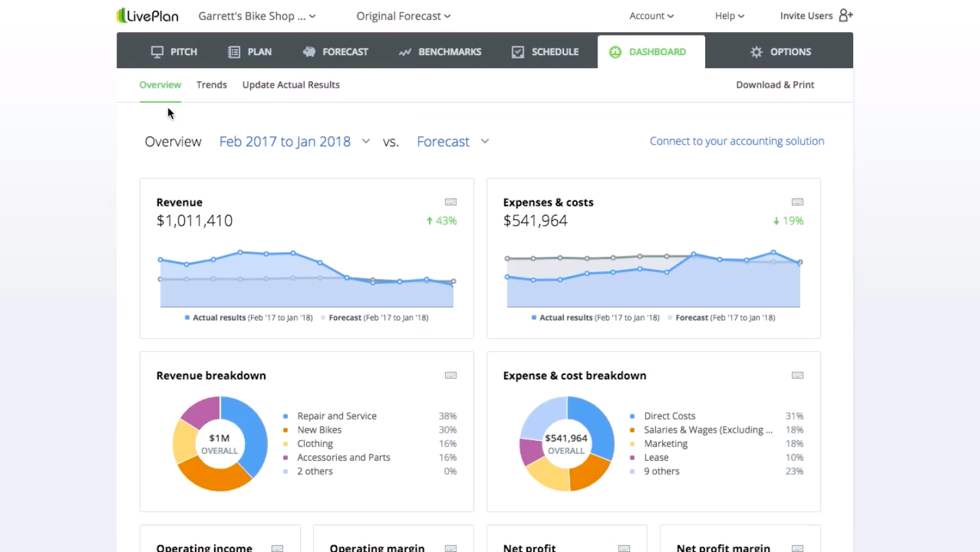Toggle Forecast legend in Revenue chart
980x552 pixels.
[x=344, y=318]
